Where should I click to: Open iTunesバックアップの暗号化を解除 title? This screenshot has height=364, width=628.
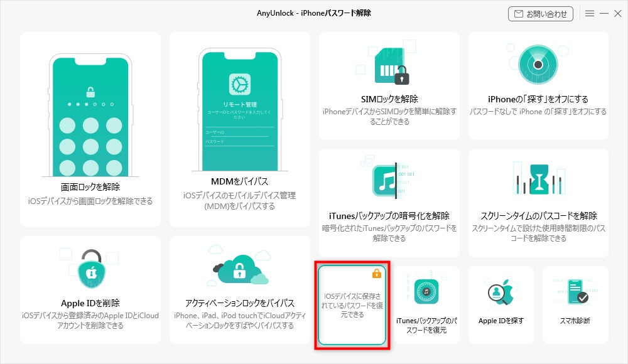(389, 216)
